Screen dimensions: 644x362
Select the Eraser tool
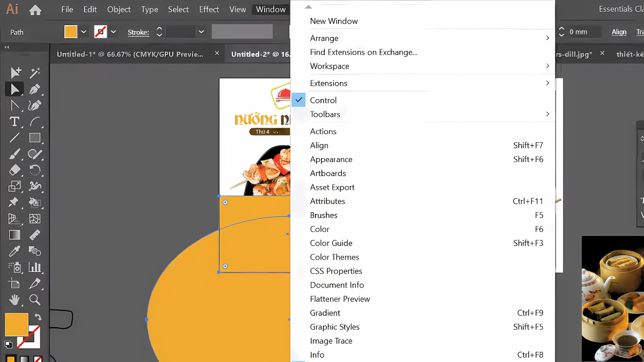[14, 170]
